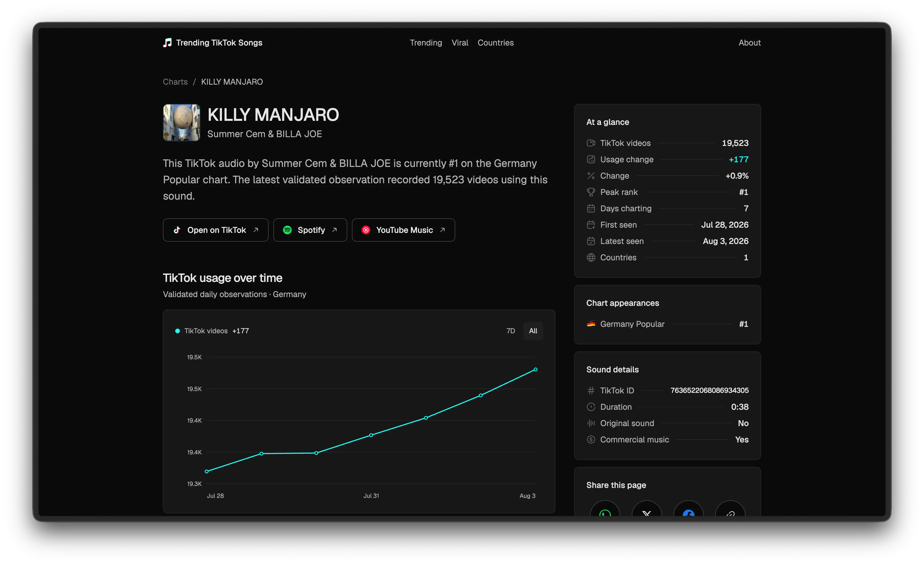Click the Share this page heading
The image size is (924, 565).
[x=616, y=485]
